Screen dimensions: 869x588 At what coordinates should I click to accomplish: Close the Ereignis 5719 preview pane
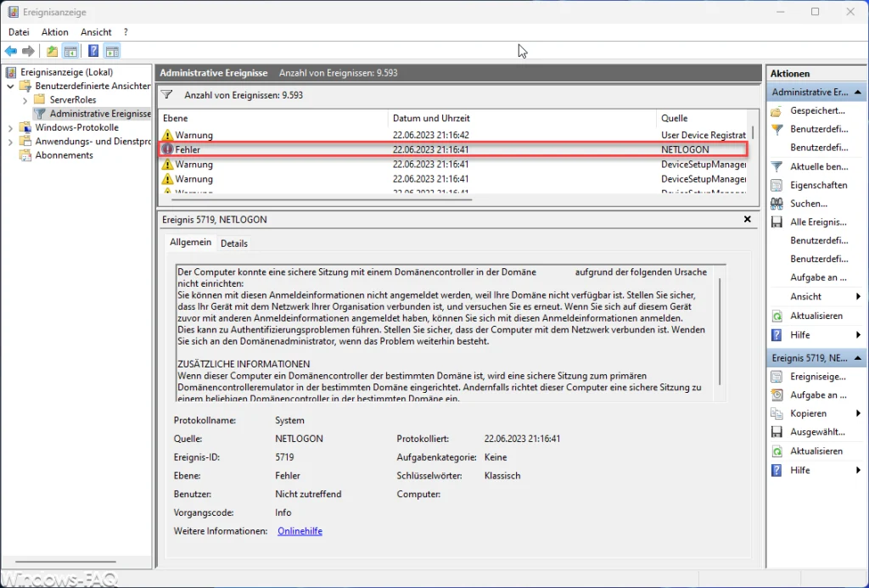(747, 220)
